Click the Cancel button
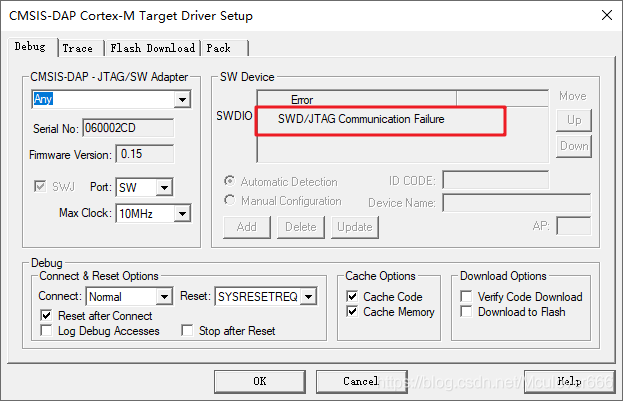The width and height of the screenshot is (623, 401). tap(362, 382)
